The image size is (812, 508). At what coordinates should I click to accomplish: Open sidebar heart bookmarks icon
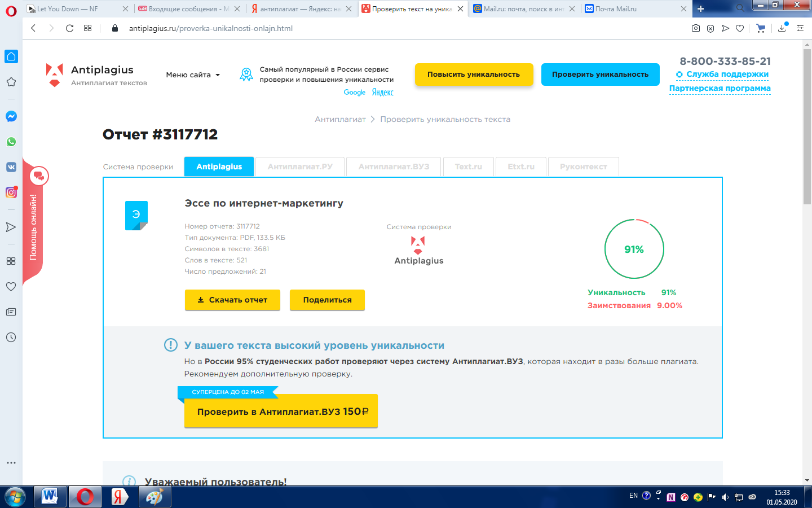pyautogui.click(x=11, y=286)
